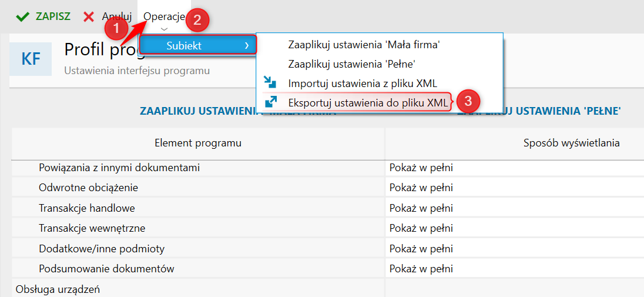
Task: Click the red X cancel icon
Action: tap(89, 16)
